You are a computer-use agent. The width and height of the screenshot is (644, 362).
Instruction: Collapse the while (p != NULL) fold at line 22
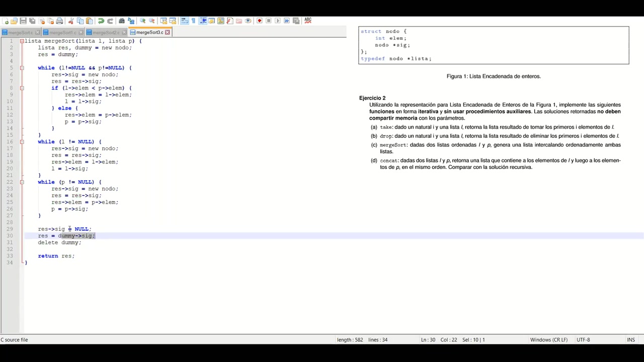(22, 182)
